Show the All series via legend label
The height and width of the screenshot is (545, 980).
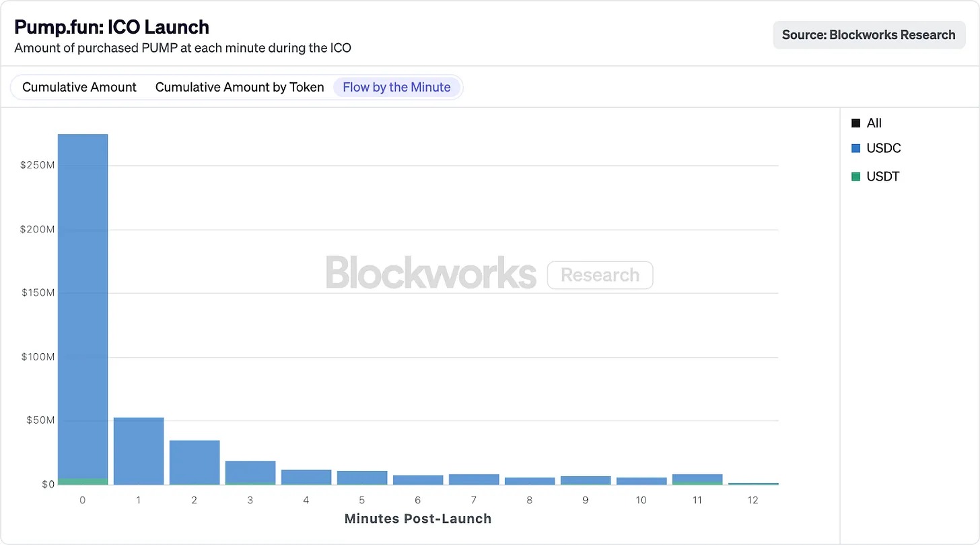click(874, 123)
